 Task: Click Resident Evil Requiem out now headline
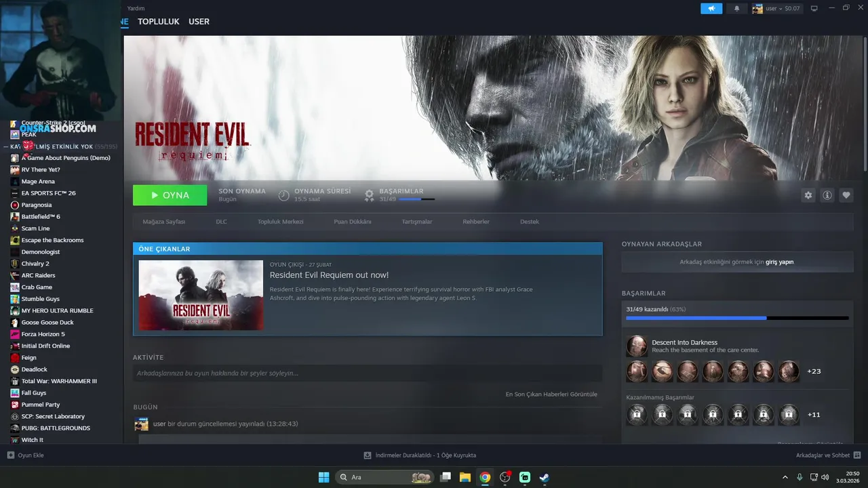[329, 275]
